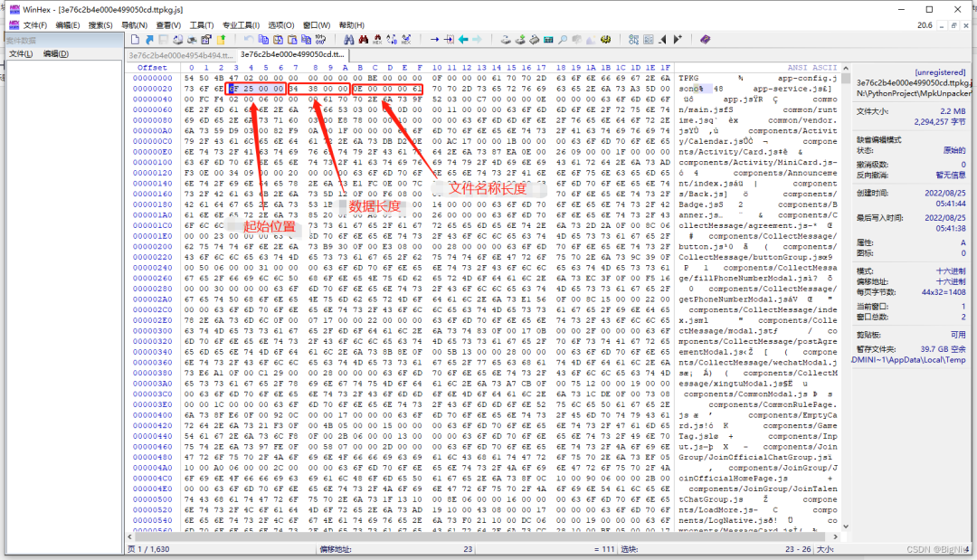Create a new file with toolbar icon
Screen dimensions: 977x560
[x=135, y=39]
